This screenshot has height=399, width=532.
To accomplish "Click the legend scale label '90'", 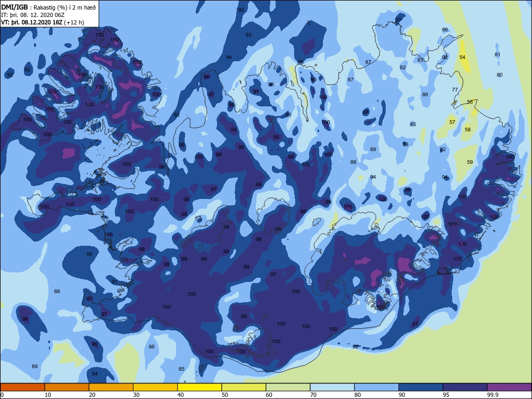I will tap(402, 395).
